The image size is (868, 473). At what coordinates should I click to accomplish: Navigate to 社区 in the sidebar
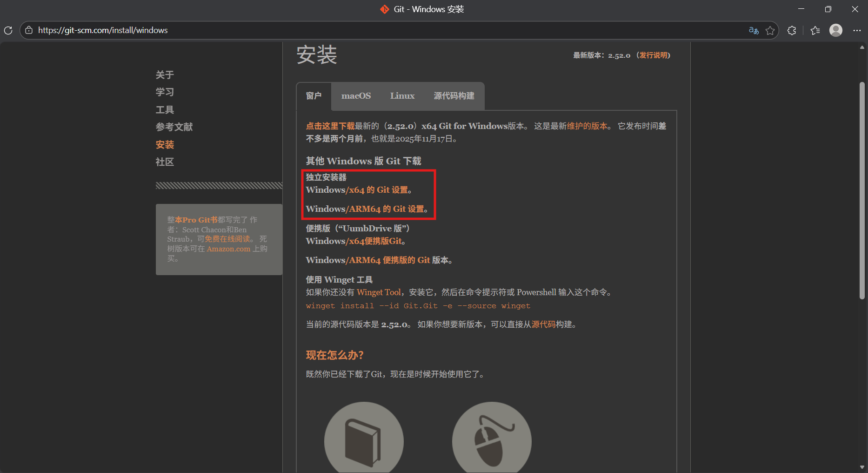(165, 162)
